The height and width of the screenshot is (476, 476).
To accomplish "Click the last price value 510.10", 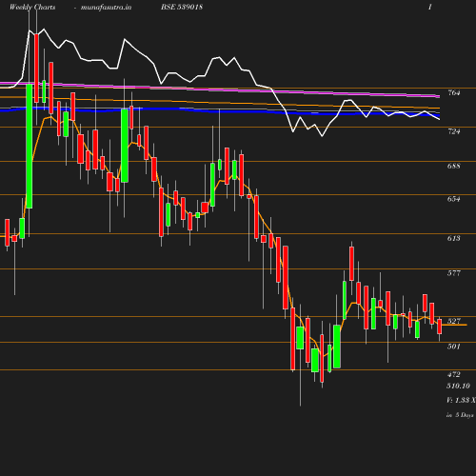I will pos(458,386).
